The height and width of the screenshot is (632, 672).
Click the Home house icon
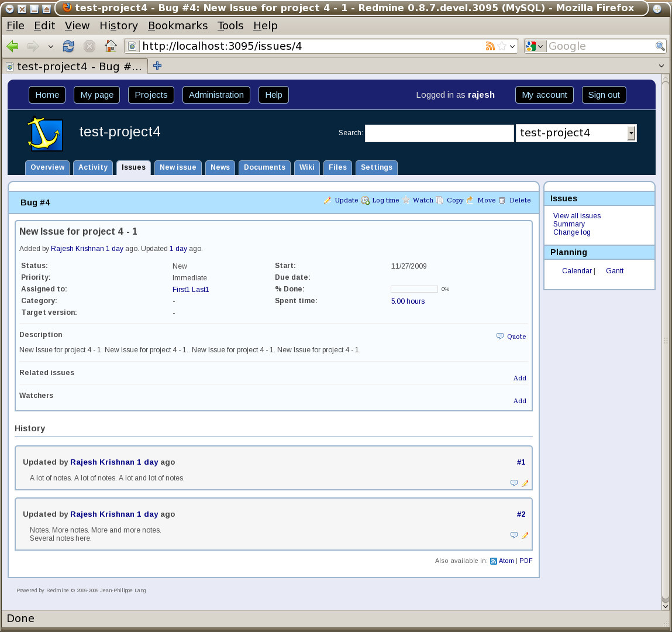(111, 46)
